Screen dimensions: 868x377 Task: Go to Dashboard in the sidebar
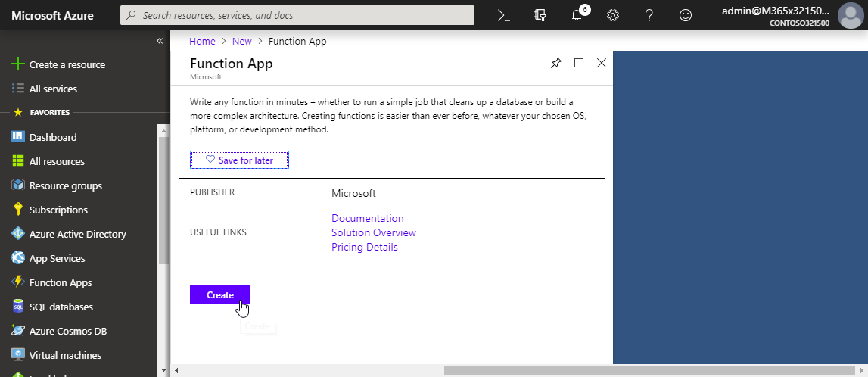point(53,137)
